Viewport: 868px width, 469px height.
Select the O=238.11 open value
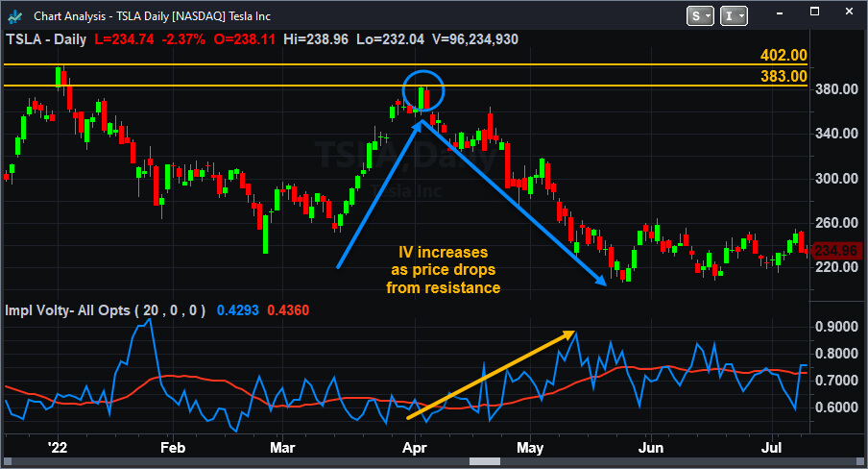244,39
